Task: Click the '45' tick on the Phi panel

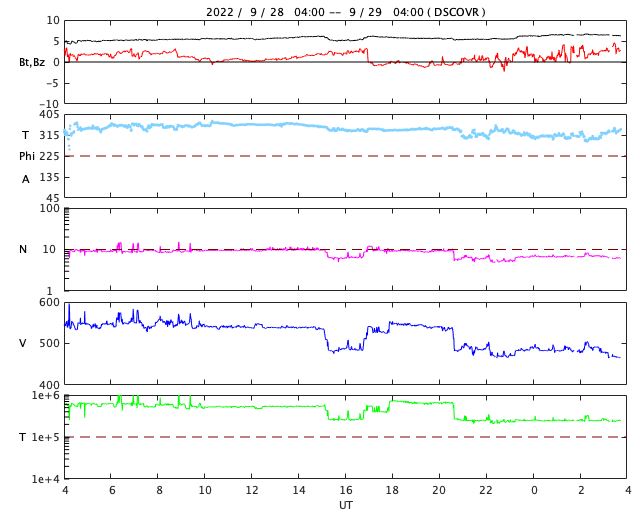Action: tap(53, 198)
